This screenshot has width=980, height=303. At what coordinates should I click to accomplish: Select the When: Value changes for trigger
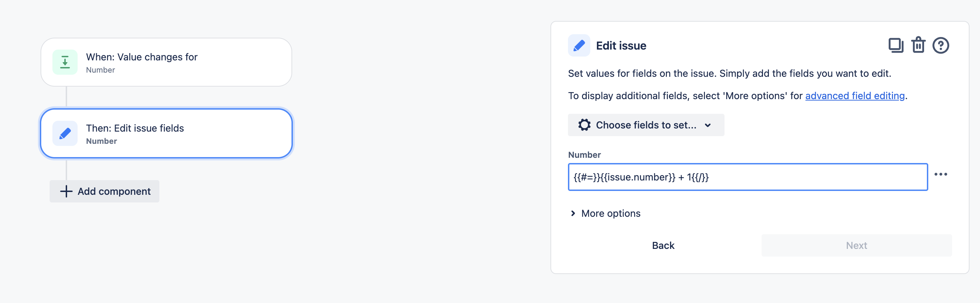166,62
